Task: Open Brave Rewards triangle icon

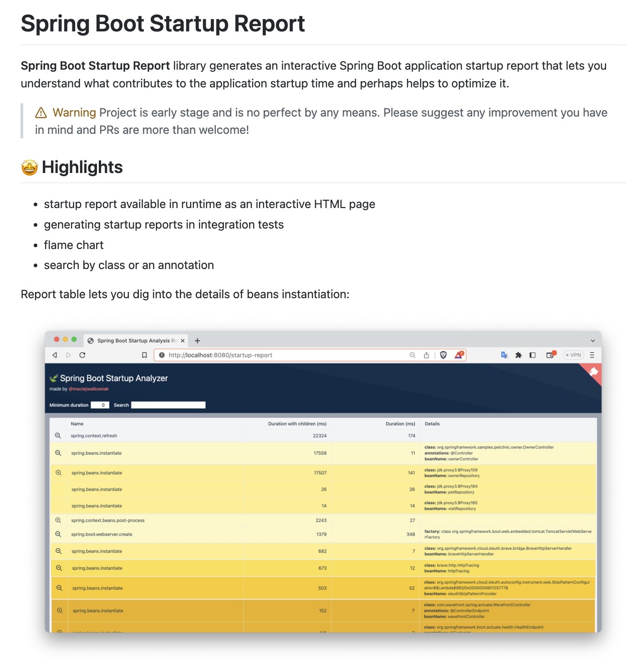Action: click(x=459, y=355)
